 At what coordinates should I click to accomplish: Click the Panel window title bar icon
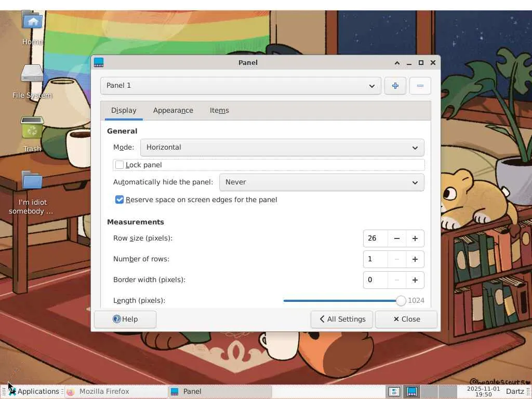pyautogui.click(x=99, y=62)
